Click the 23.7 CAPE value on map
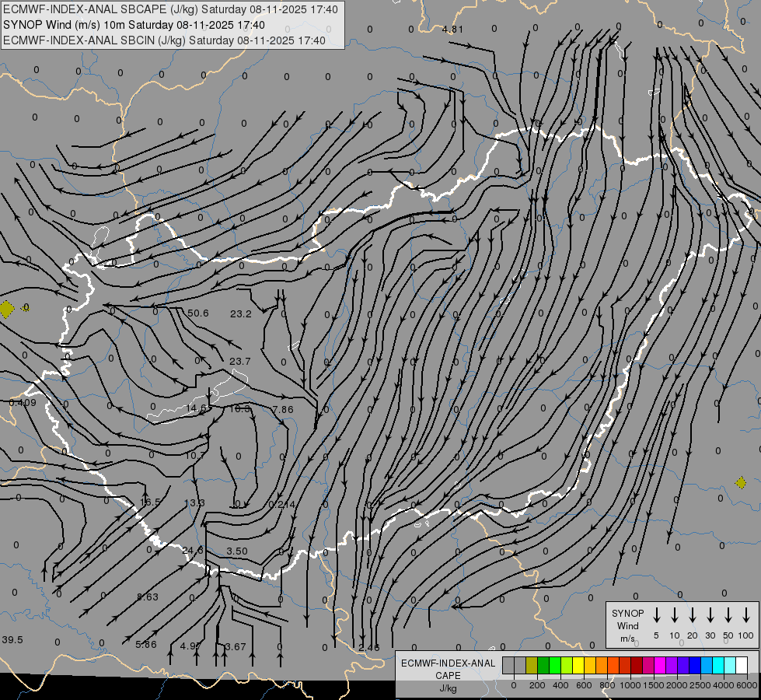This screenshot has height=700, width=761. click(239, 362)
